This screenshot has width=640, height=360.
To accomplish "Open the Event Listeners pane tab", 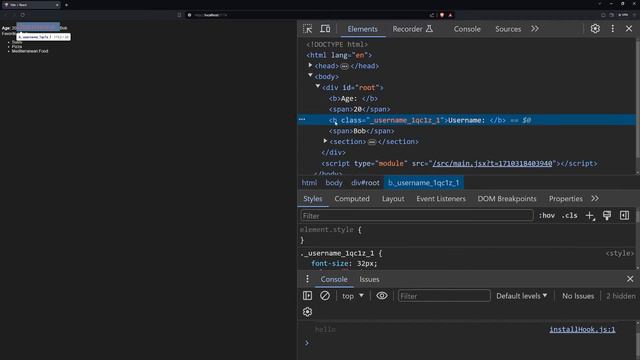I will (x=441, y=199).
